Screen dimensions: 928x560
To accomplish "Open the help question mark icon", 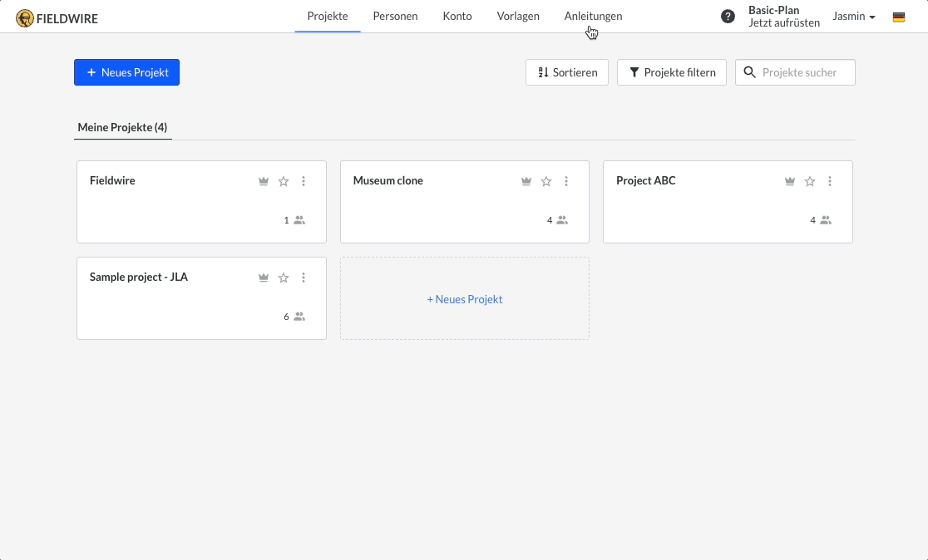I will pyautogui.click(x=728, y=17).
